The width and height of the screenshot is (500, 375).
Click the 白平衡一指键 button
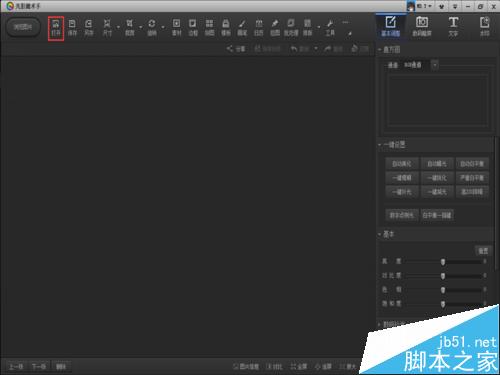(x=437, y=215)
